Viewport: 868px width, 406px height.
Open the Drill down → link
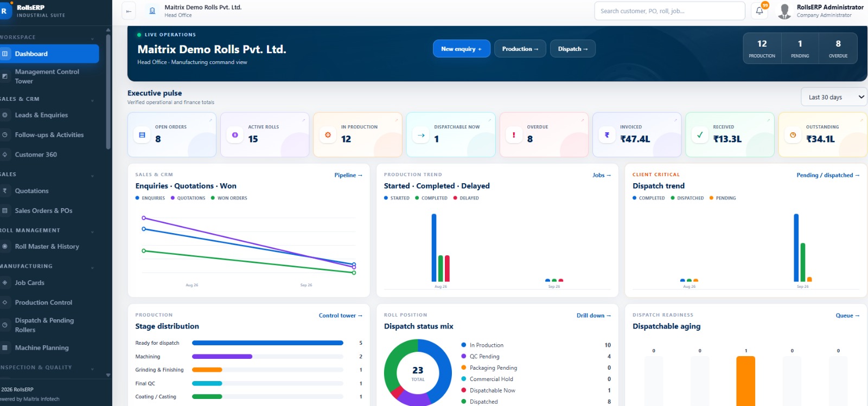click(x=593, y=315)
